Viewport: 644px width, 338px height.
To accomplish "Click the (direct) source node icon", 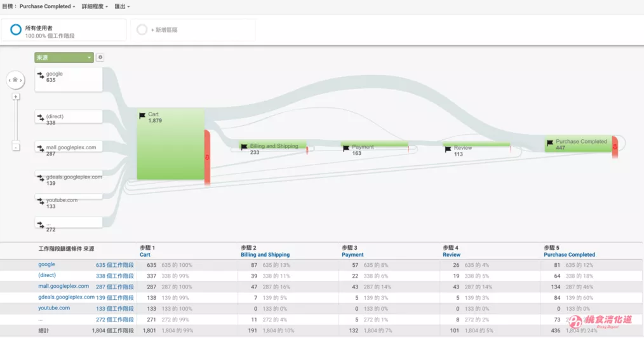I will click(41, 118).
